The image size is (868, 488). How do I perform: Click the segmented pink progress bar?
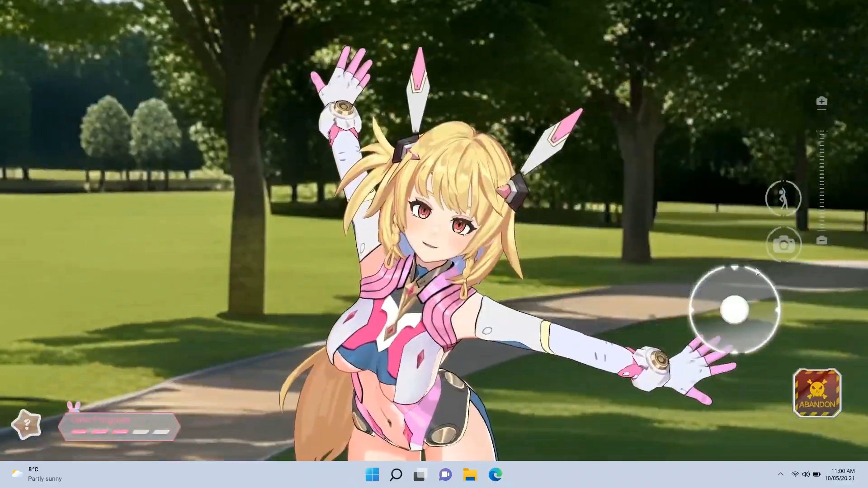click(120, 432)
